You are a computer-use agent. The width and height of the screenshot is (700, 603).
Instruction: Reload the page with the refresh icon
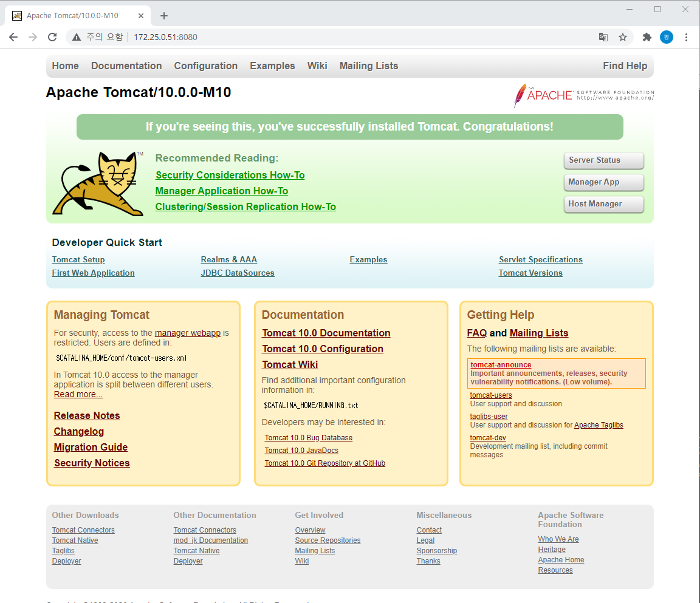[52, 37]
